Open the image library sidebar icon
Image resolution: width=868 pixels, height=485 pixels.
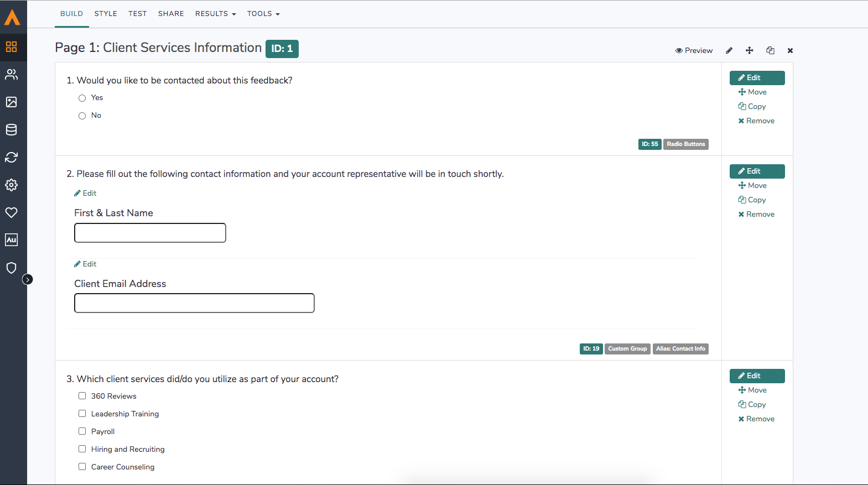point(12,102)
